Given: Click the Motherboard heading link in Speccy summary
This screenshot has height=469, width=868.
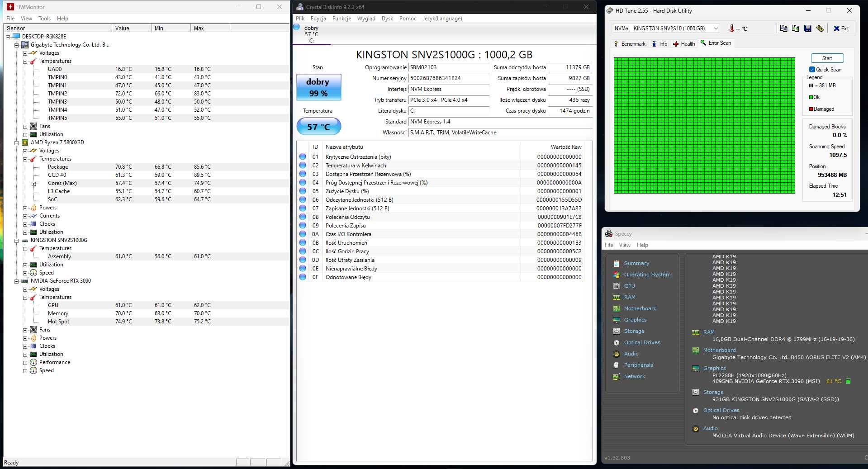Looking at the screenshot, I should (719, 350).
